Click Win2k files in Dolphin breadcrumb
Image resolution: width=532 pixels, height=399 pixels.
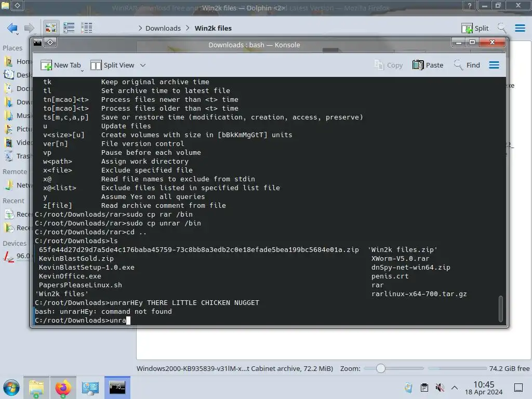coord(213,28)
